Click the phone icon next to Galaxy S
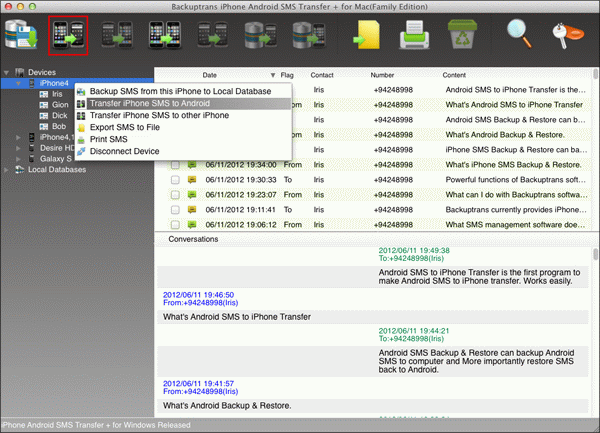 tap(32, 159)
